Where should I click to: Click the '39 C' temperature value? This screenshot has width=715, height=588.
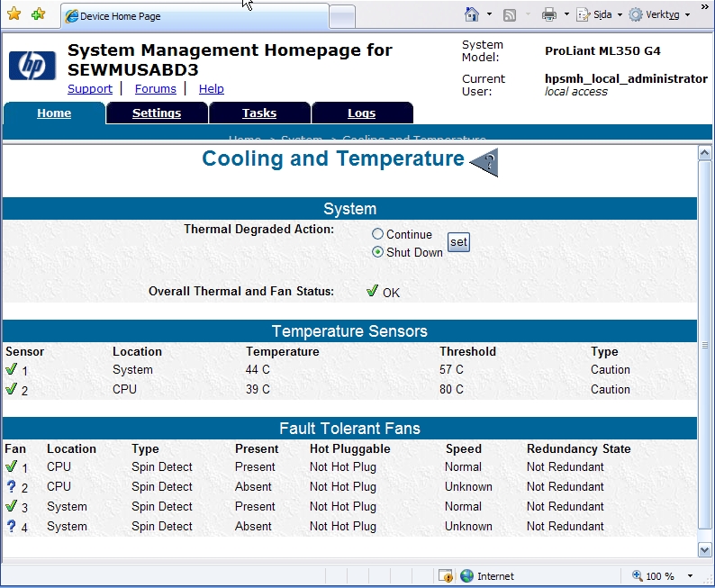point(258,389)
